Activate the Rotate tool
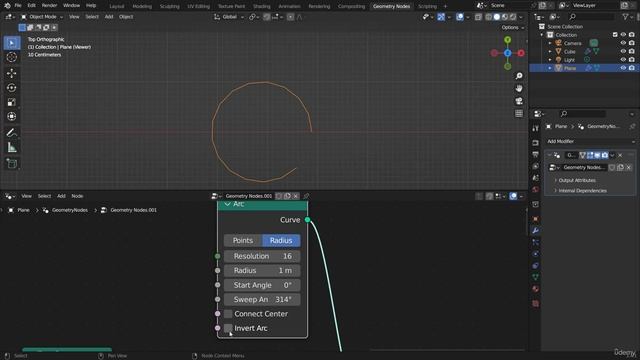The height and width of the screenshot is (360, 640). point(11,88)
